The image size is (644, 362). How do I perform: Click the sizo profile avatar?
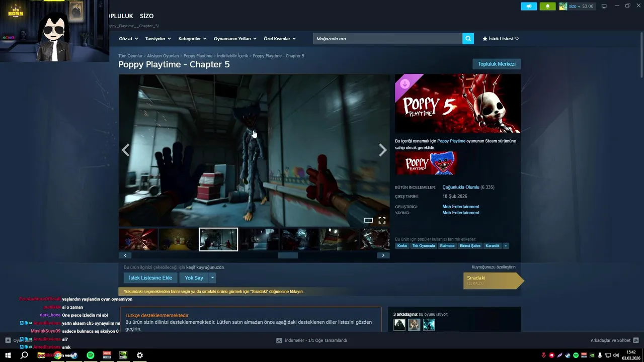563,6
